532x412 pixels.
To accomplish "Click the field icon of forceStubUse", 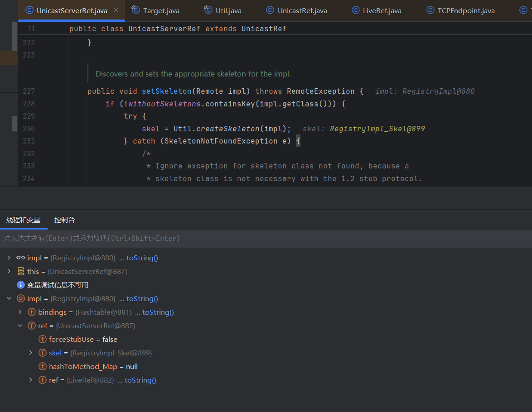I will [43, 340].
